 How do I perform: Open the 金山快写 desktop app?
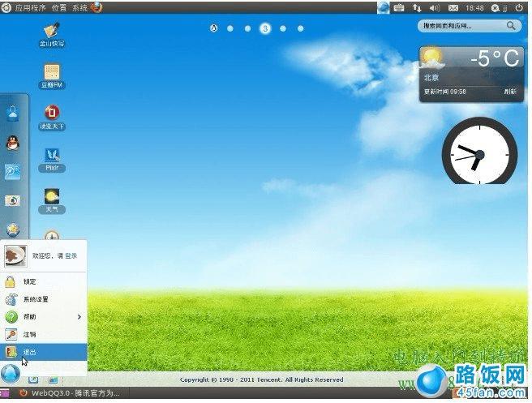(x=52, y=35)
